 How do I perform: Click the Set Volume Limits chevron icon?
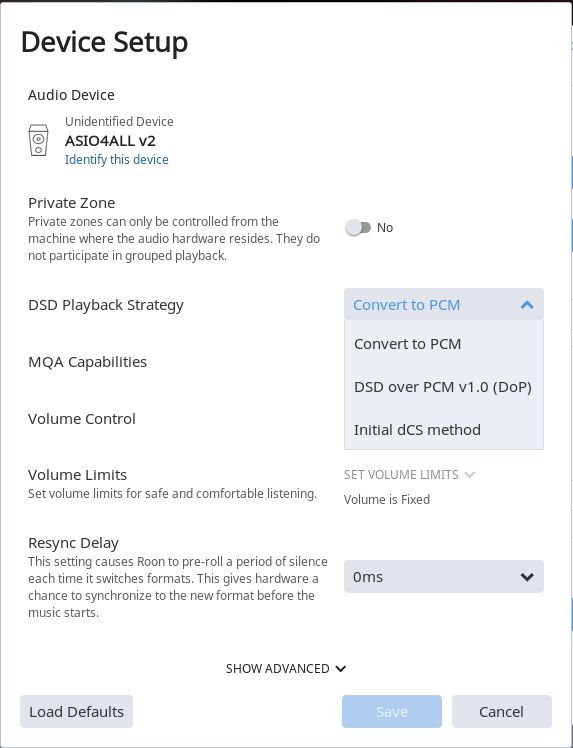[x=469, y=475]
